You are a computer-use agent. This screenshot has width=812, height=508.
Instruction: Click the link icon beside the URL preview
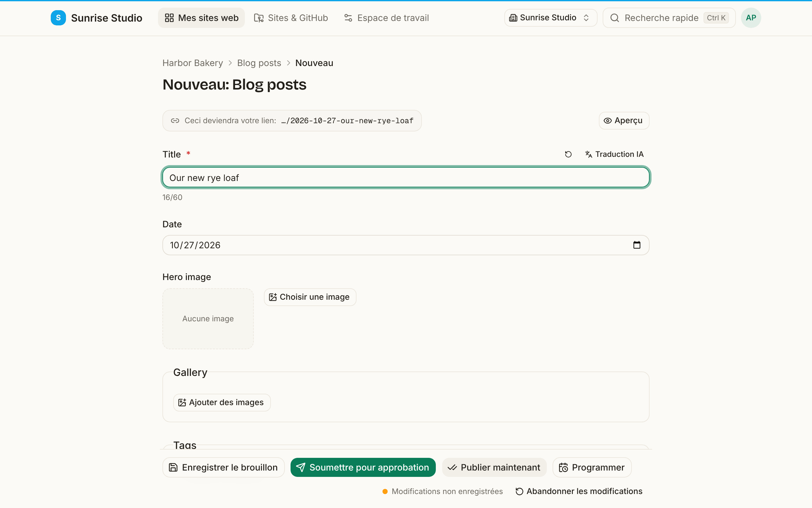[175, 121]
